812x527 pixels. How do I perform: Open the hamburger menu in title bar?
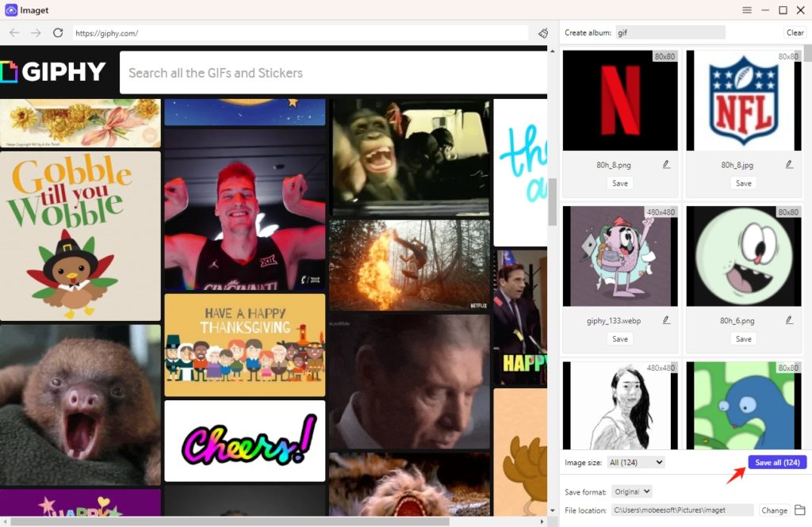pyautogui.click(x=746, y=10)
